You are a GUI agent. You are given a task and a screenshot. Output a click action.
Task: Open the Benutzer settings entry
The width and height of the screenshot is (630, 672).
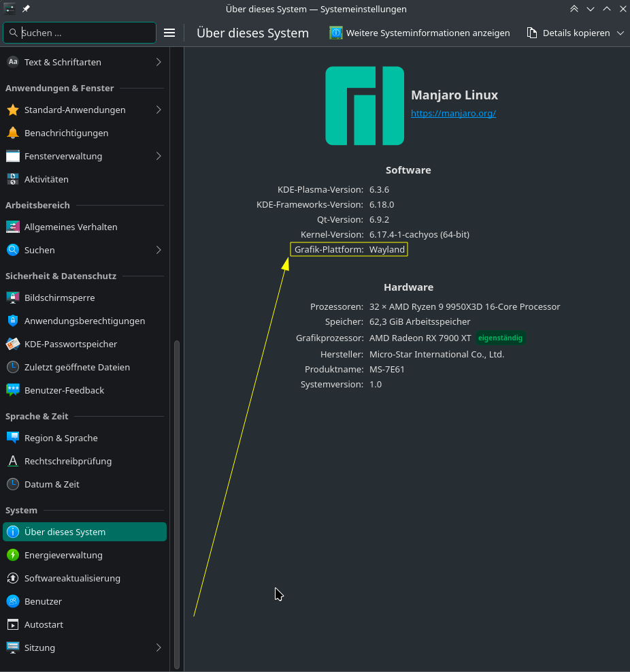[84, 601]
